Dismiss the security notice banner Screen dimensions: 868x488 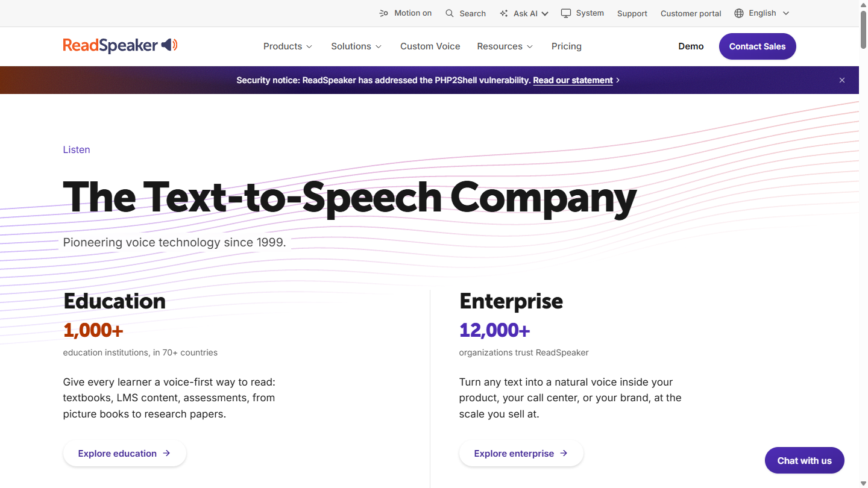(x=842, y=80)
